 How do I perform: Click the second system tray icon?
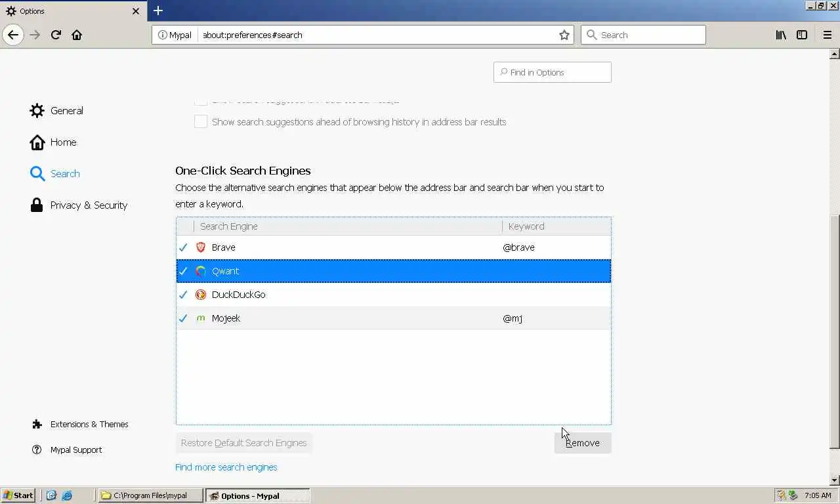coord(793,495)
